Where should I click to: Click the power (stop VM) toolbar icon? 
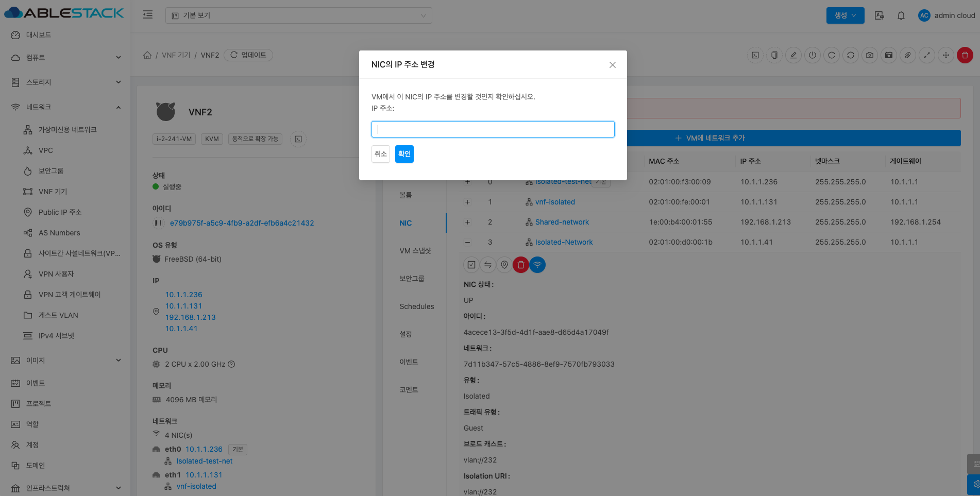tap(812, 55)
